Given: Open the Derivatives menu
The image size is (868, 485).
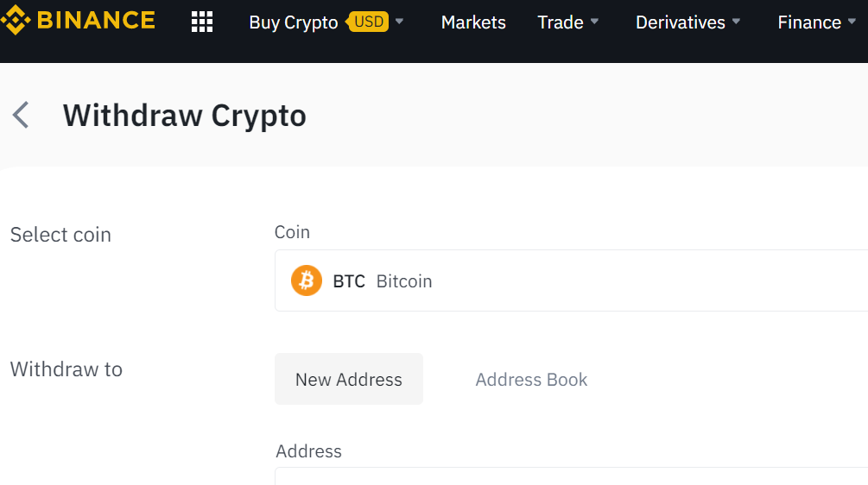Looking at the screenshot, I should pos(681,22).
